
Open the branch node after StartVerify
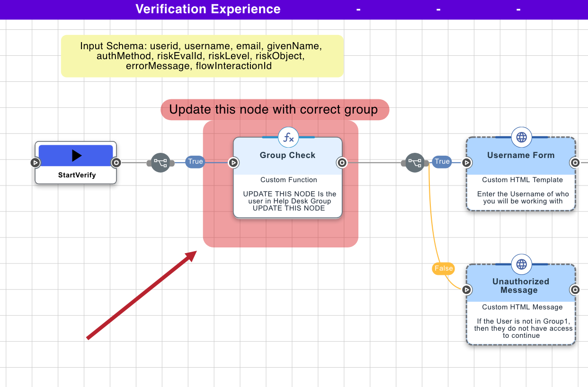[x=160, y=162]
